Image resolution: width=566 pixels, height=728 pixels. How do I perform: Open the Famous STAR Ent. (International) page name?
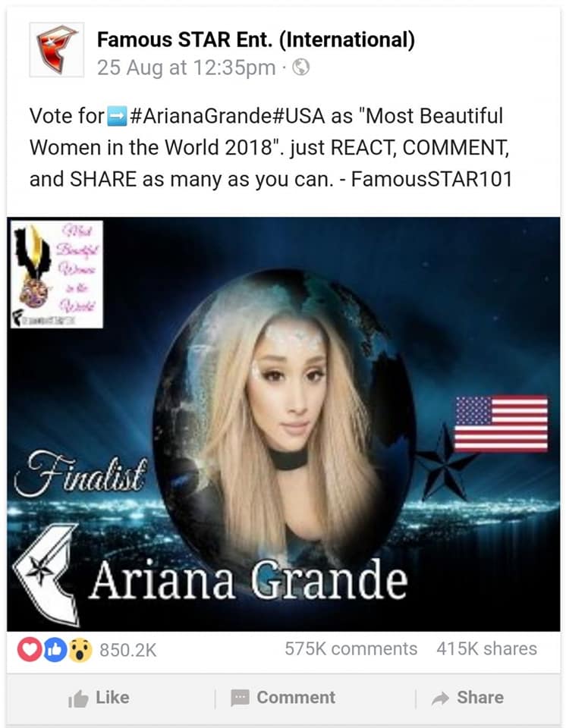[256, 39]
